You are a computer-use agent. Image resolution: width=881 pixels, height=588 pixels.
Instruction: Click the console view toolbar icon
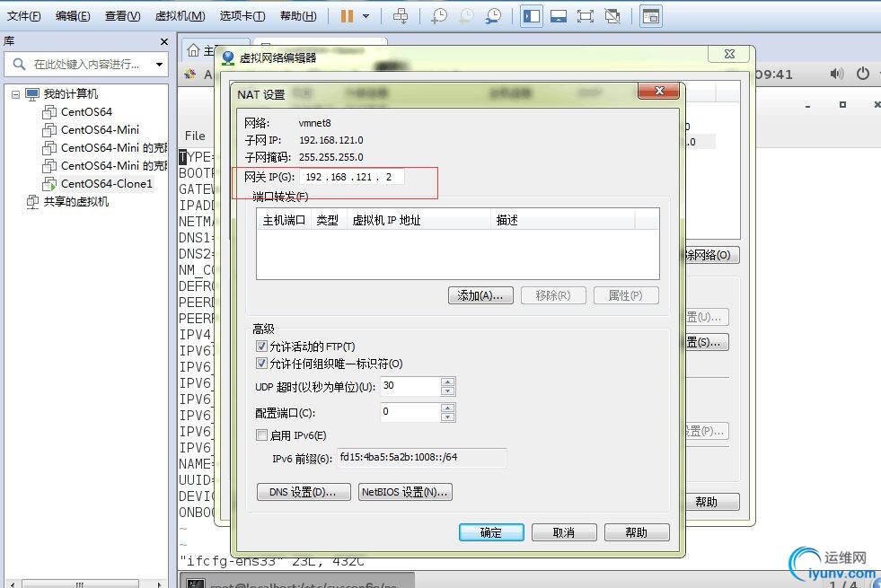(x=559, y=16)
